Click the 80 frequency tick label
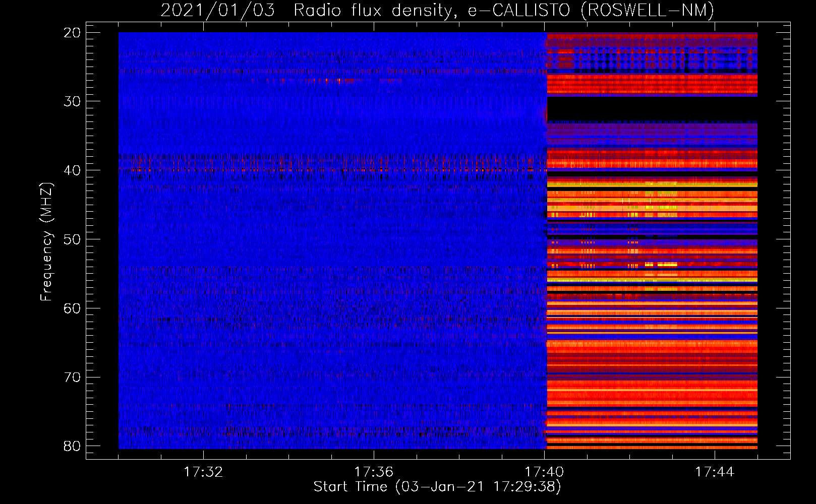The image size is (816, 504). [x=72, y=446]
